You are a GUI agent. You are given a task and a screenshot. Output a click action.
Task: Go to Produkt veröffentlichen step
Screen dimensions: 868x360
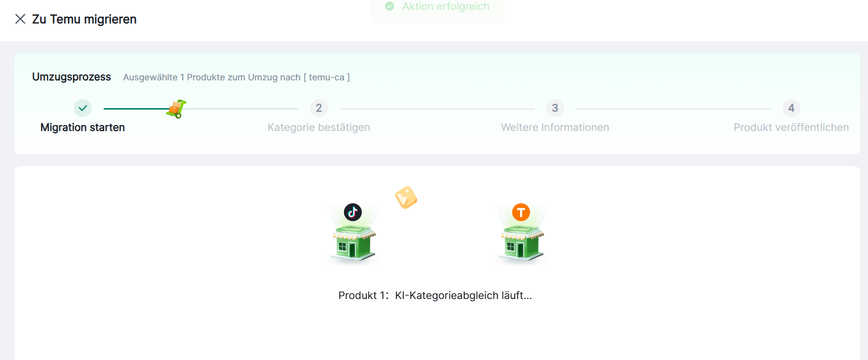tap(791, 127)
